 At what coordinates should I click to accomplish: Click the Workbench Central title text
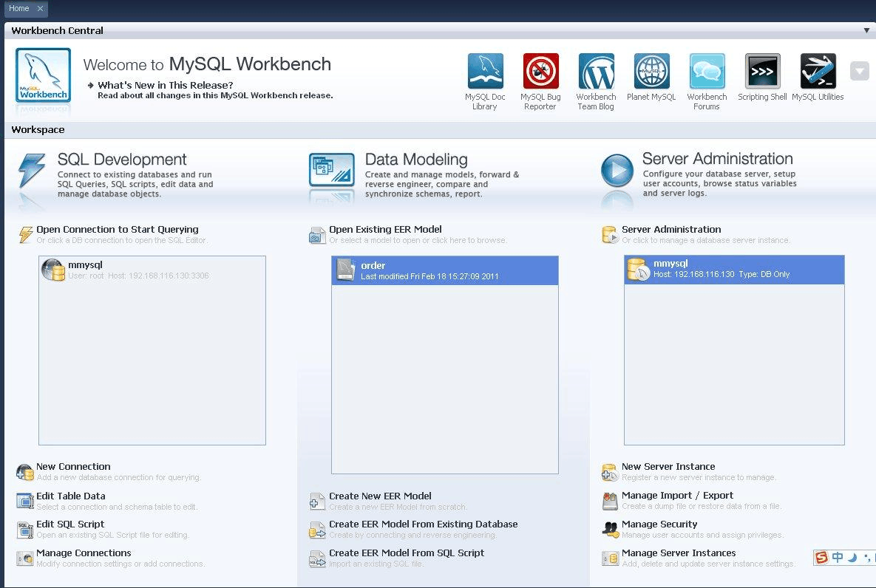click(58, 31)
